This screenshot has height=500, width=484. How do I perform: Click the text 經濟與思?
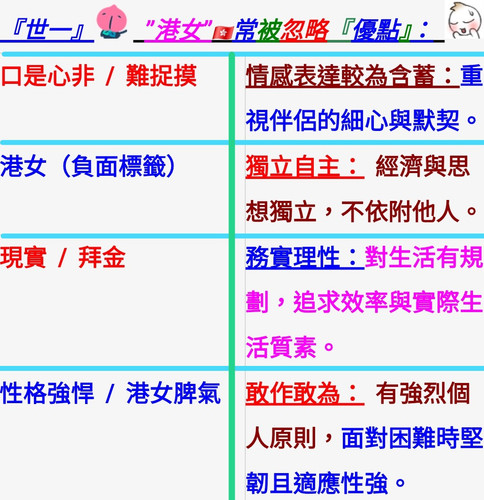(423, 166)
